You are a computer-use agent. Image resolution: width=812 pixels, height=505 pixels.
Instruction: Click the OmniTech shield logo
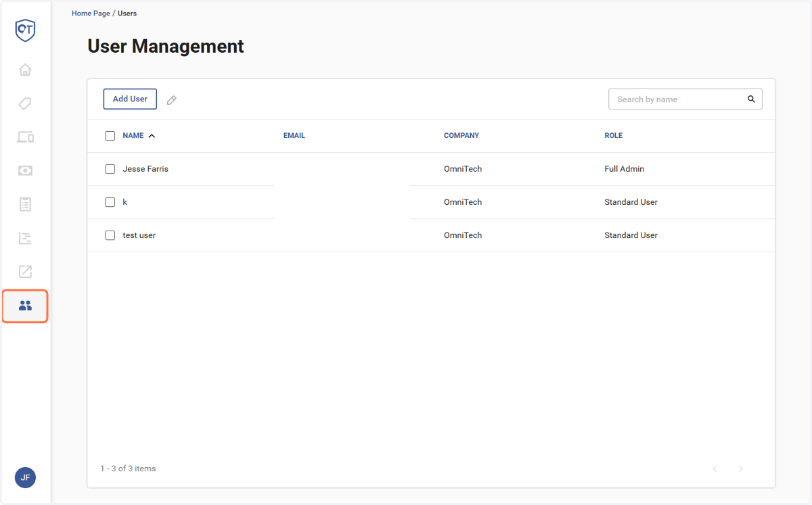click(x=25, y=30)
